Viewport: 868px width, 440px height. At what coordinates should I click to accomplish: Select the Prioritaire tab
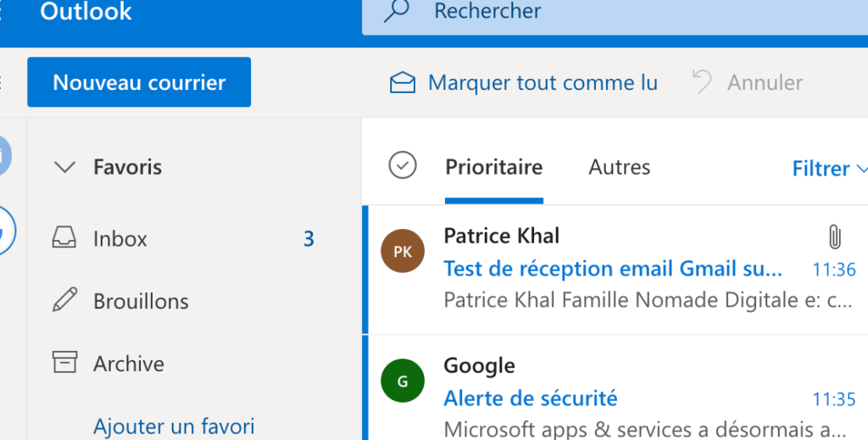tap(494, 167)
